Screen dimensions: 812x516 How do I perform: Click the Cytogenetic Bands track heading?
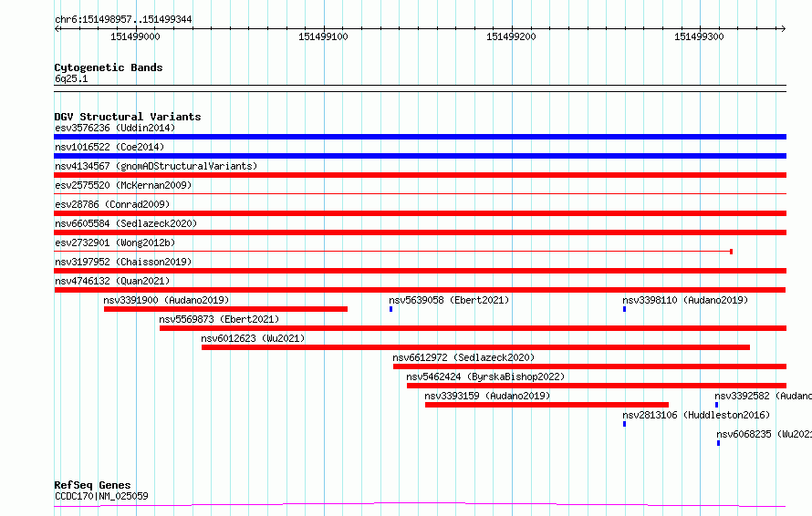[109, 67]
